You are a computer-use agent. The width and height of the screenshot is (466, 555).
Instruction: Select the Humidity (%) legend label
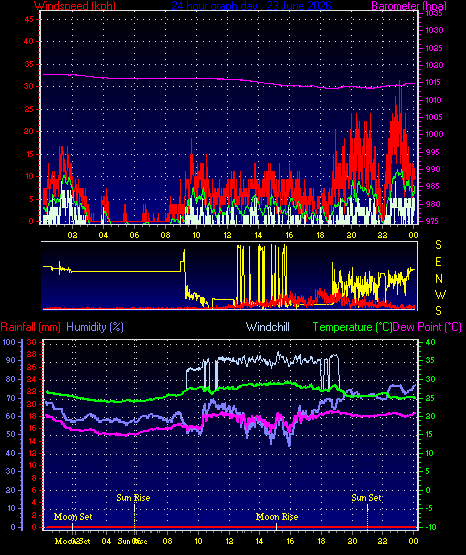[95, 327]
